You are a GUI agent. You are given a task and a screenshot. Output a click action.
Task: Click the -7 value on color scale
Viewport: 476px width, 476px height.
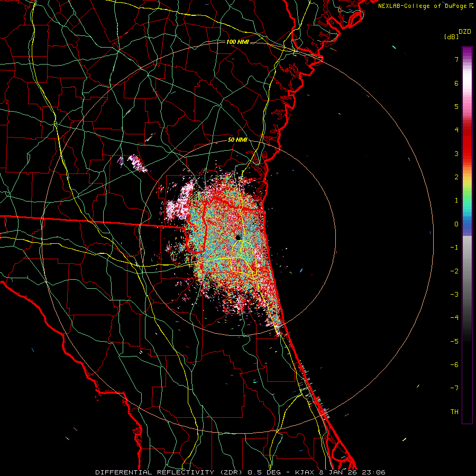(454, 388)
